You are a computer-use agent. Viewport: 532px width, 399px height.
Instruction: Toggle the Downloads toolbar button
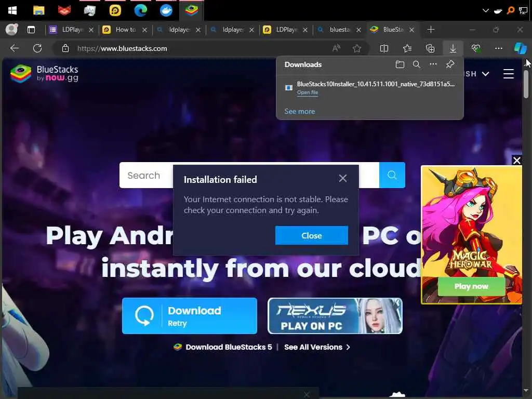(453, 48)
